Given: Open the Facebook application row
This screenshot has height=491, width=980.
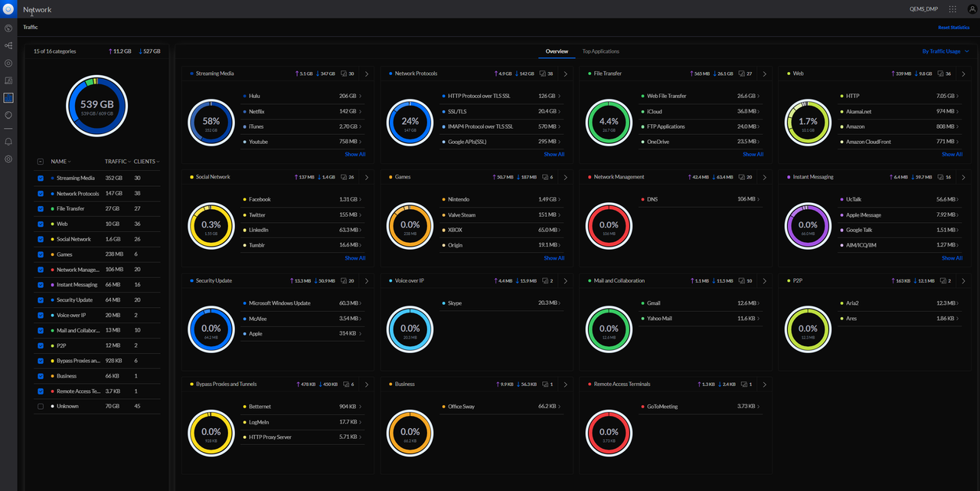Looking at the screenshot, I should (x=303, y=199).
